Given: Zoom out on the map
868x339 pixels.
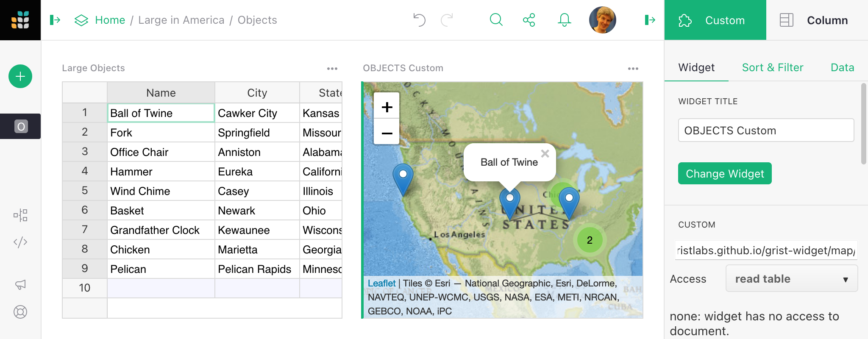Looking at the screenshot, I should click(387, 132).
